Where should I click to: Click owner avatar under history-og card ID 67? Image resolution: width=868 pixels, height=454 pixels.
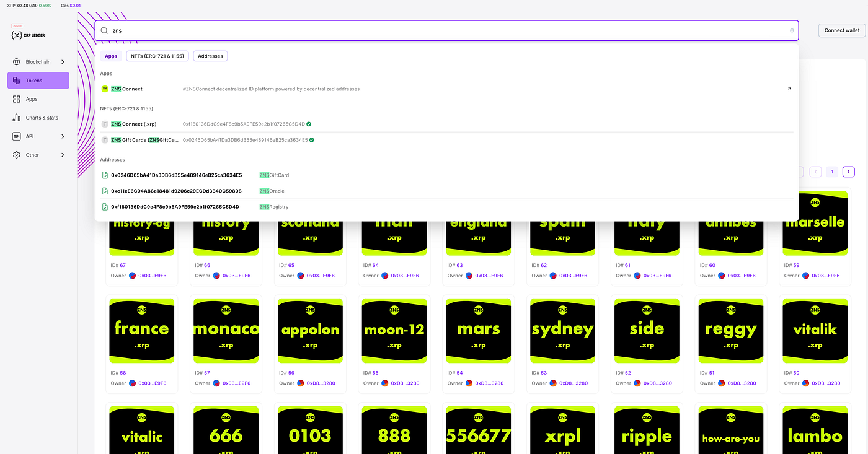(x=132, y=276)
